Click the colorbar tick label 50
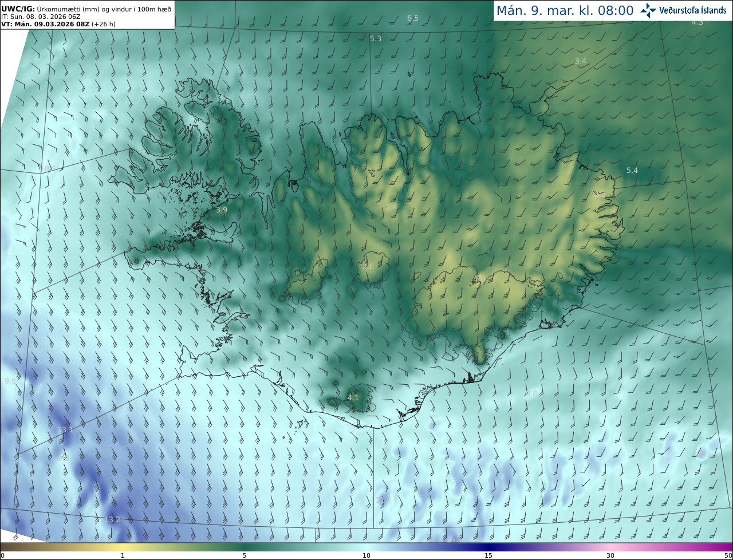 728,555
